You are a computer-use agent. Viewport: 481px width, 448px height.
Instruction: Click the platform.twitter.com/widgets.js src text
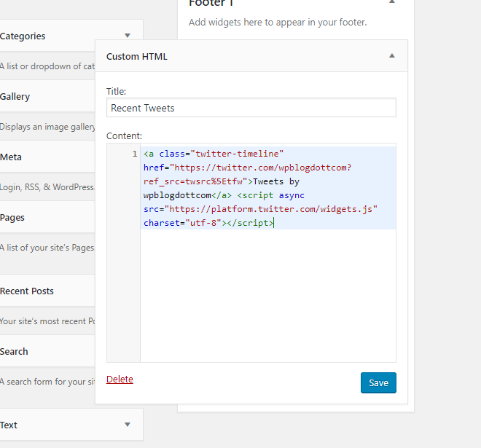pyautogui.click(x=270, y=209)
